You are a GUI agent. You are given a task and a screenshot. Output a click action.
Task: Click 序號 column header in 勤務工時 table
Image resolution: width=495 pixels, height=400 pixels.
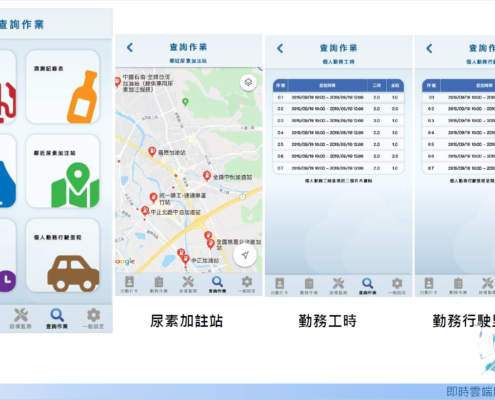(x=280, y=86)
